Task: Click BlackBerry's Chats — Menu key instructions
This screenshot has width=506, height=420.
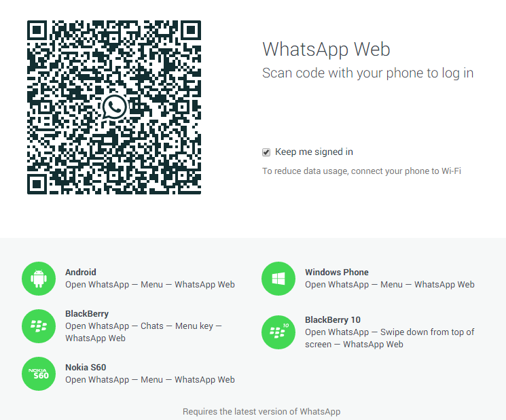Action: tap(143, 332)
